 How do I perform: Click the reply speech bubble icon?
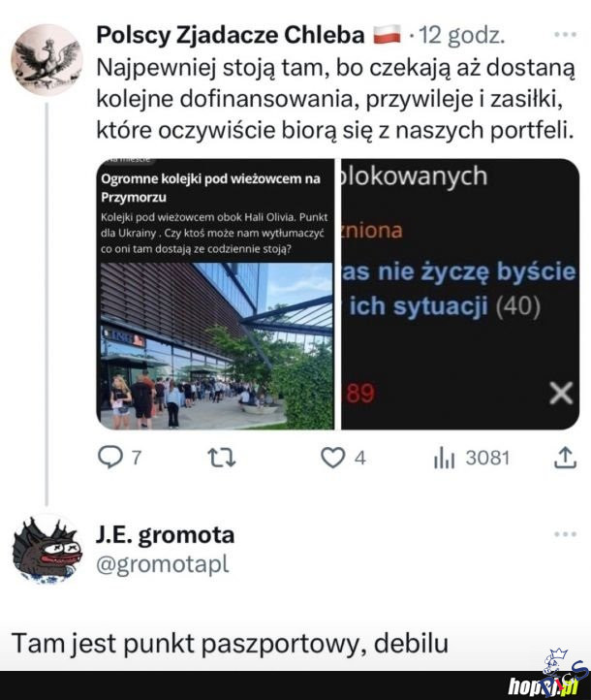(x=110, y=458)
